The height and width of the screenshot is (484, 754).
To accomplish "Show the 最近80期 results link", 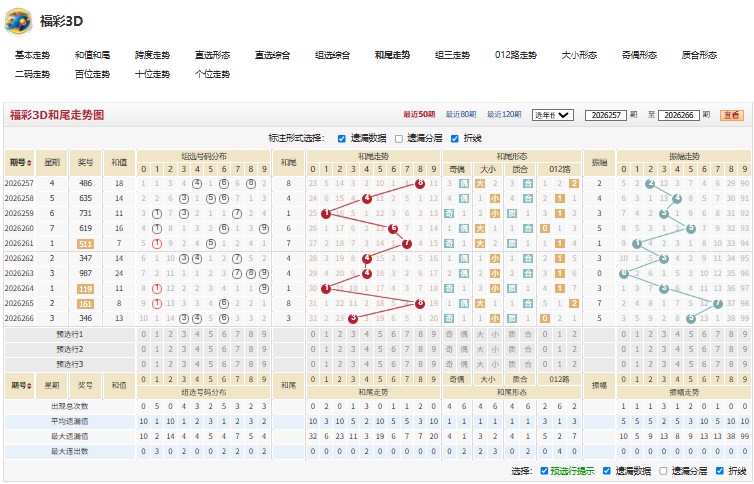I will [461, 114].
